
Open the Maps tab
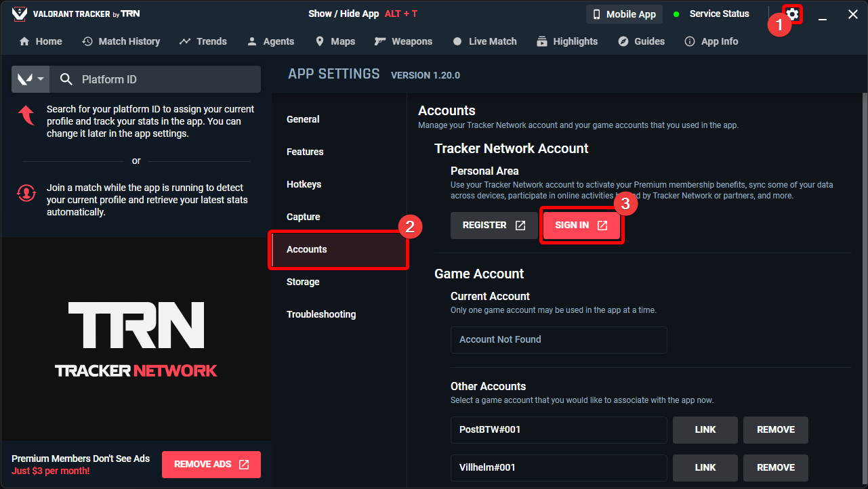click(x=335, y=41)
